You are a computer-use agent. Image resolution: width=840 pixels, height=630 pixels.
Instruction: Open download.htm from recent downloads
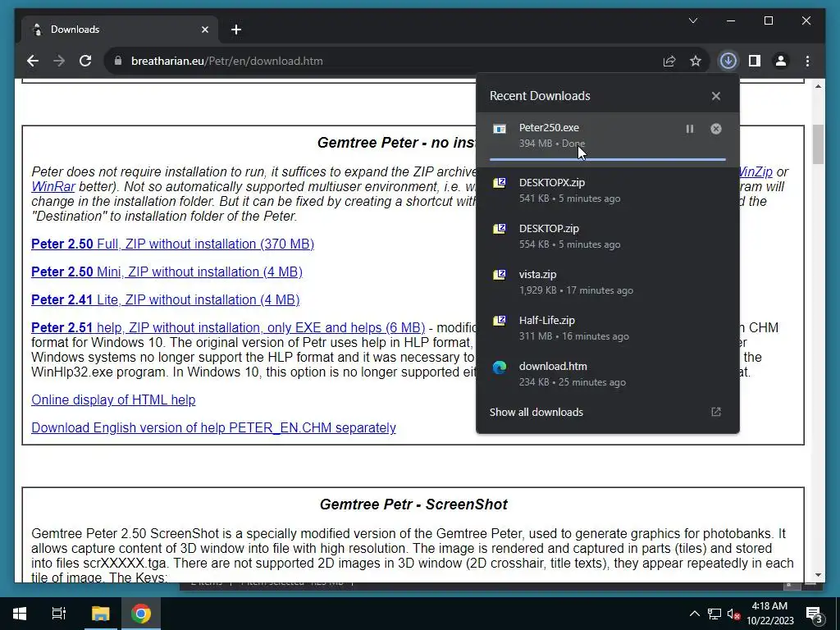[x=608, y=374]
